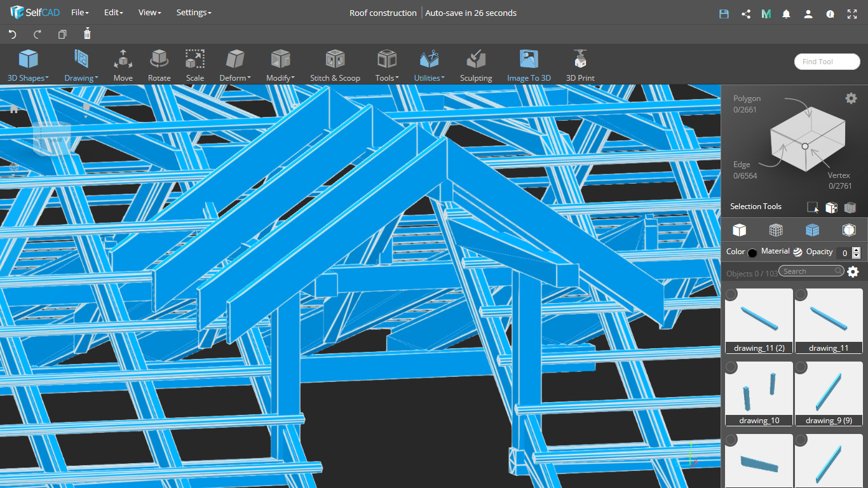Viewport: 868px width, 488px height.
Task: Save the project with disk icon
Action: tap(724, 13)
